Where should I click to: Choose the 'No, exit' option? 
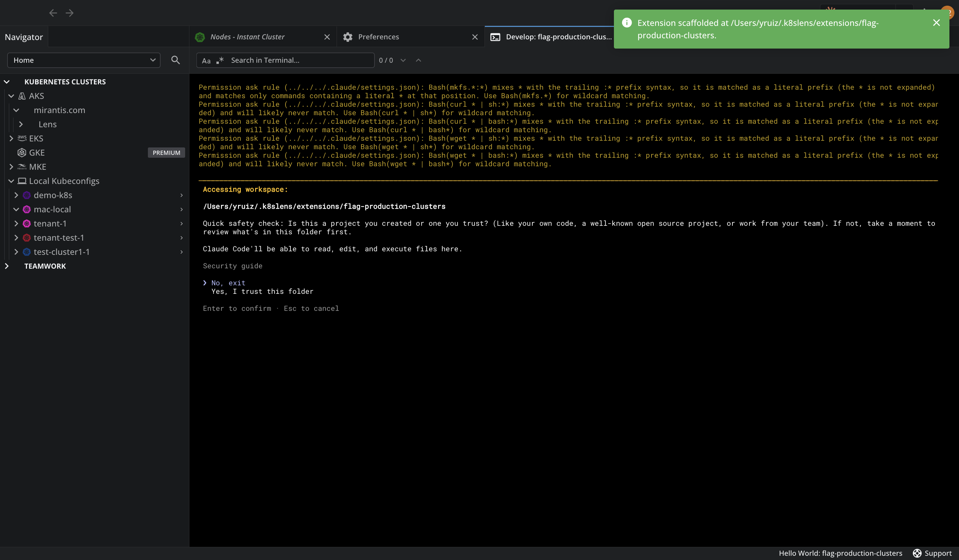228,283
